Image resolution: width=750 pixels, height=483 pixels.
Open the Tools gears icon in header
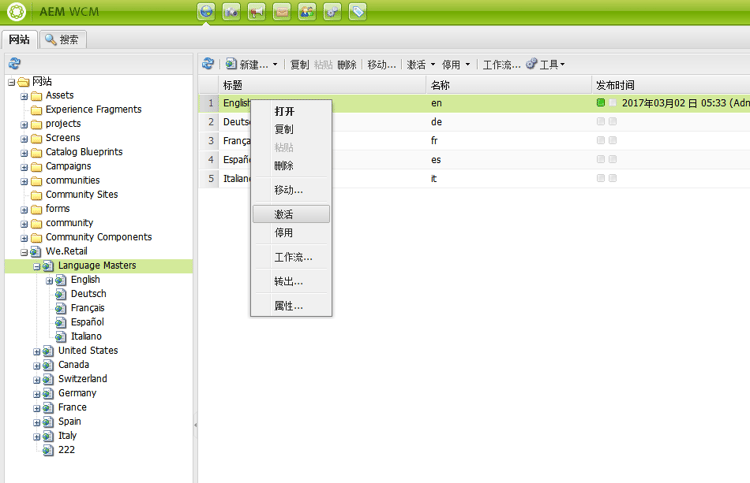pos(332,11)
